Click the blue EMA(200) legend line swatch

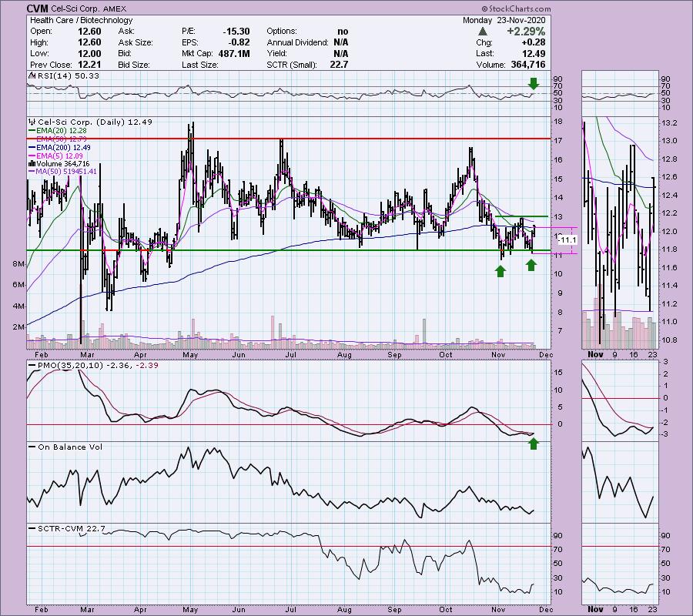point(32,148)
